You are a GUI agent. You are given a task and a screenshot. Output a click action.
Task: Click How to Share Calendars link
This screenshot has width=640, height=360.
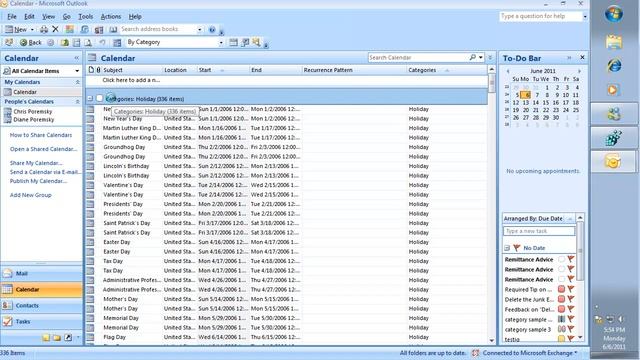click(41, 135)
